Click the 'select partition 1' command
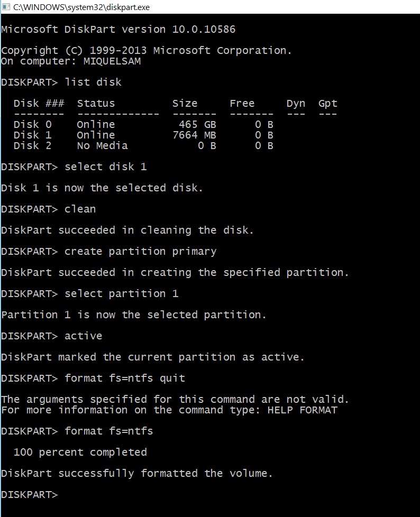Image resolution: width=420 pixels, height=517 pixels. (121, 293)
